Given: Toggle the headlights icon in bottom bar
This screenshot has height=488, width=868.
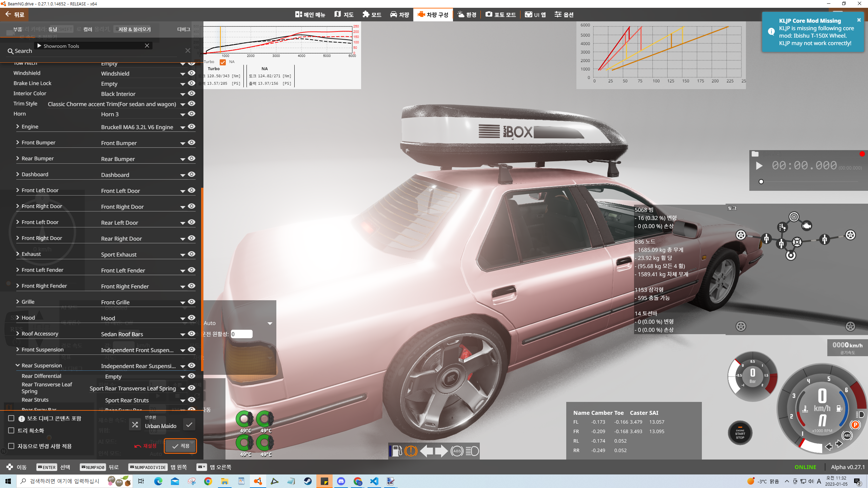Looking at the screenshot, I should point(472,451).
